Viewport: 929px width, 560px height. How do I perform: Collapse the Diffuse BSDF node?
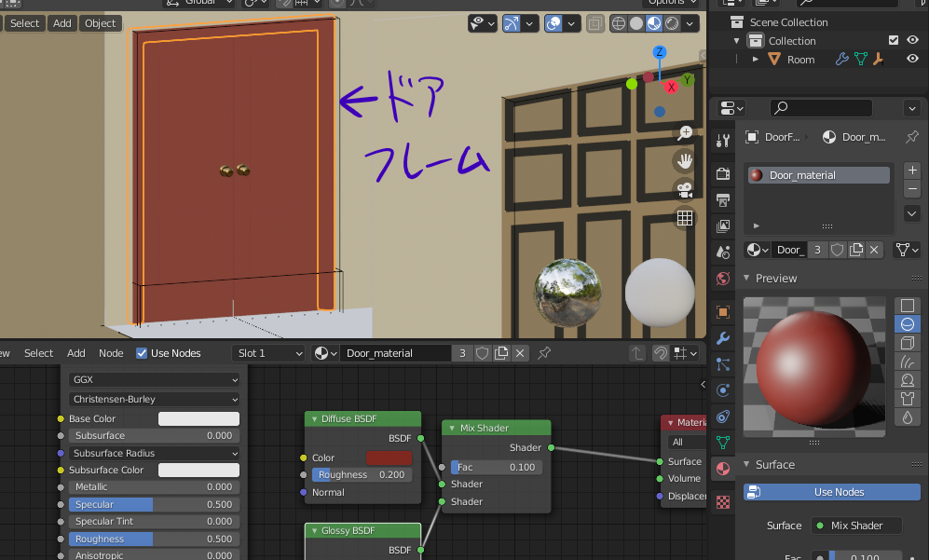coord(315,419)
